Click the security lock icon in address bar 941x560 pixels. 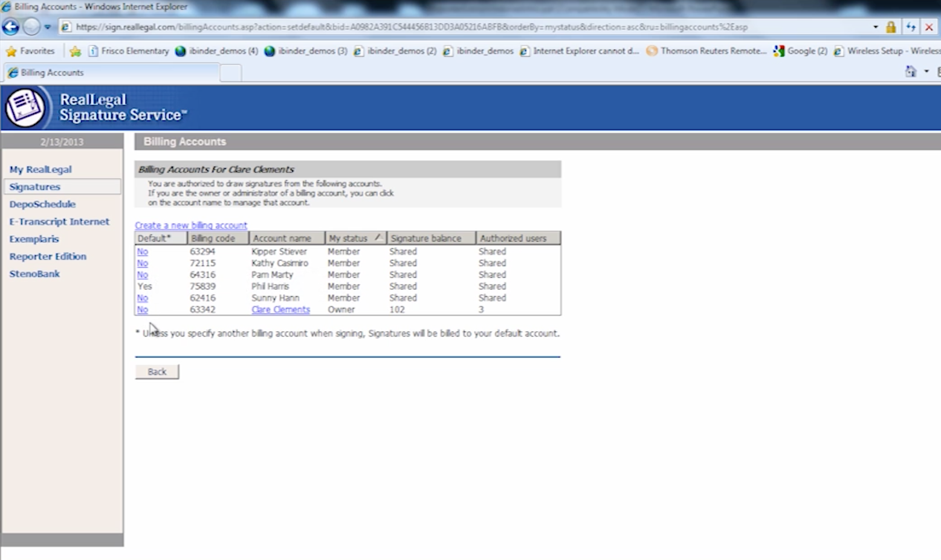tap(891, 27)
